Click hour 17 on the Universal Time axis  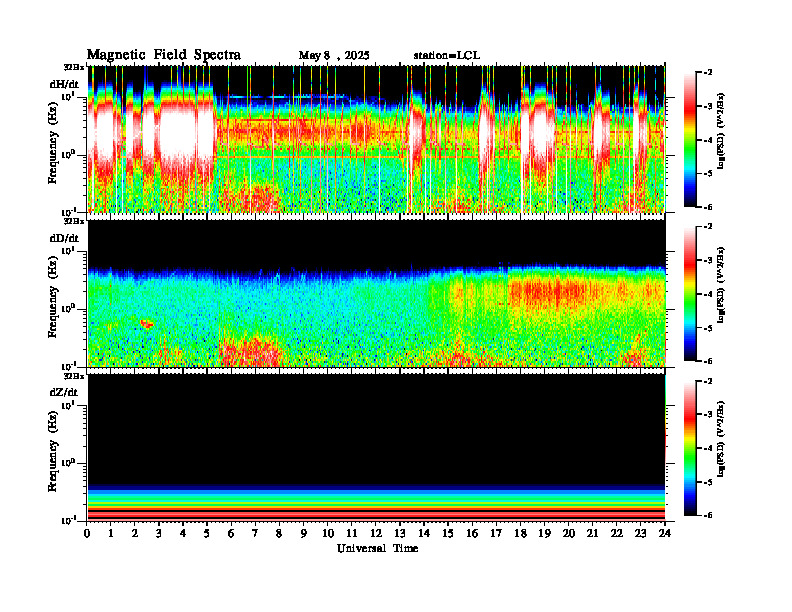(x=496, y=533)
